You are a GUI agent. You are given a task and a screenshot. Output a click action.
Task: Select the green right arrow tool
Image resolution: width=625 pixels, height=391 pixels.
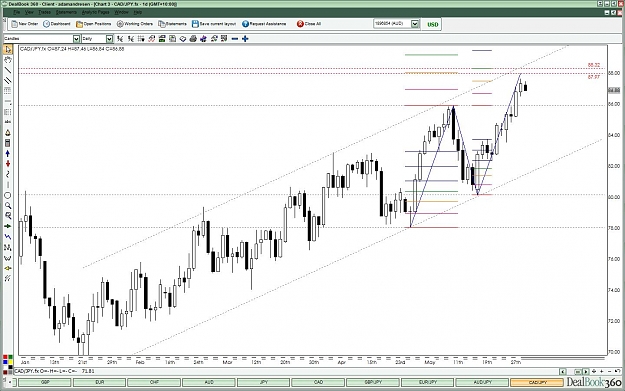point(8,226)
